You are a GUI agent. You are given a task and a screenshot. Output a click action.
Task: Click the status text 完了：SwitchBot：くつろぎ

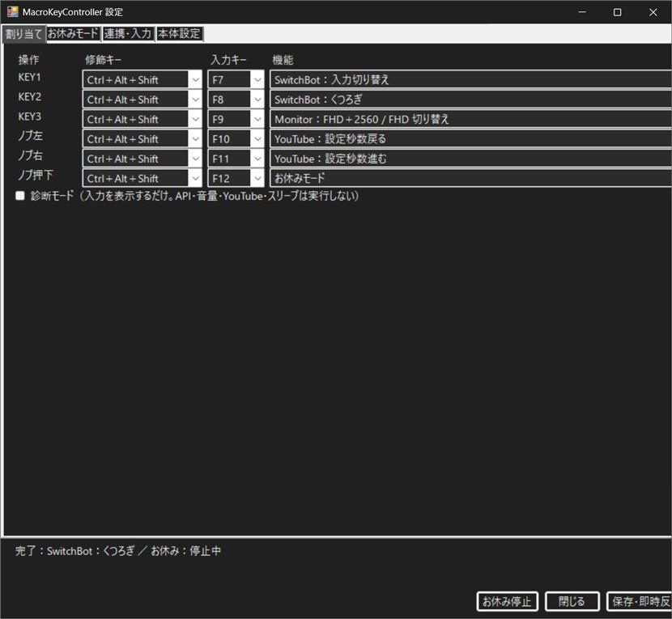click(75, 550)
